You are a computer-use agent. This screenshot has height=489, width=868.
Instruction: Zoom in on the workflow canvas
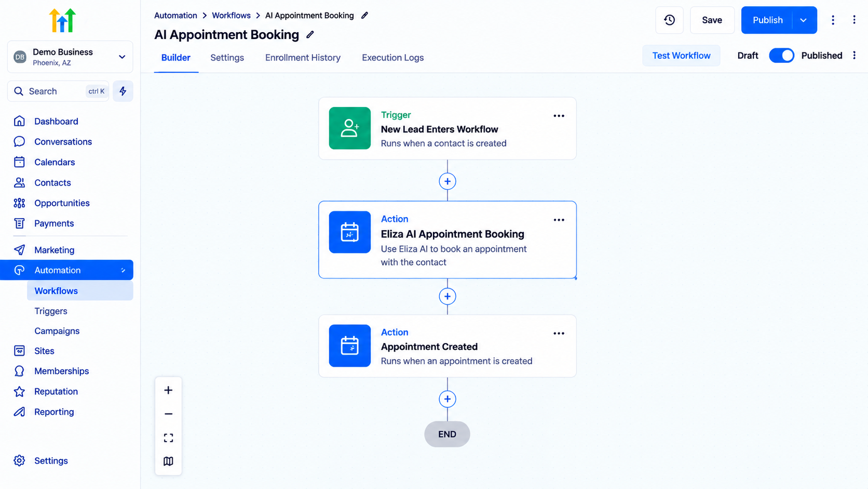click(168, 390)
